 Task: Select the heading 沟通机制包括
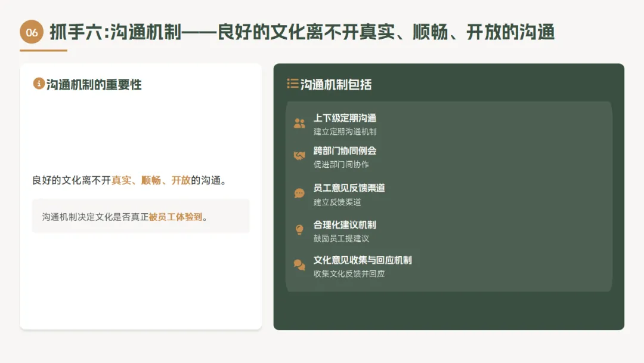click(336, 85)
